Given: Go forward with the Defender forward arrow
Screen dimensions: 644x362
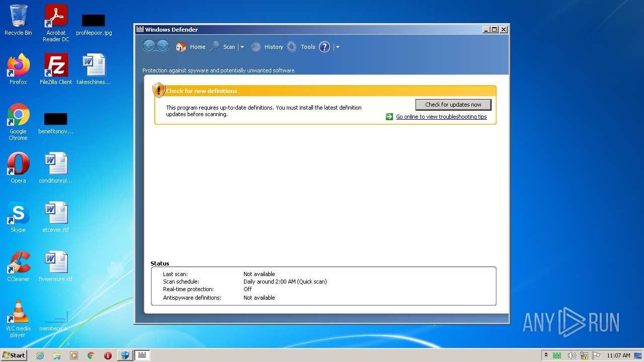Looking at the screenshot, I should (x=163, y=46).
